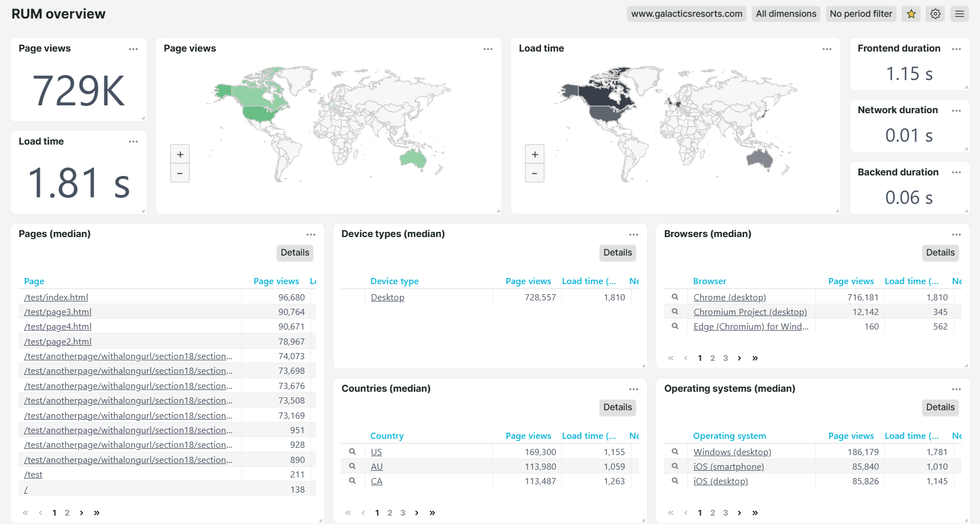Click Details button in Browsers panel

940,253
